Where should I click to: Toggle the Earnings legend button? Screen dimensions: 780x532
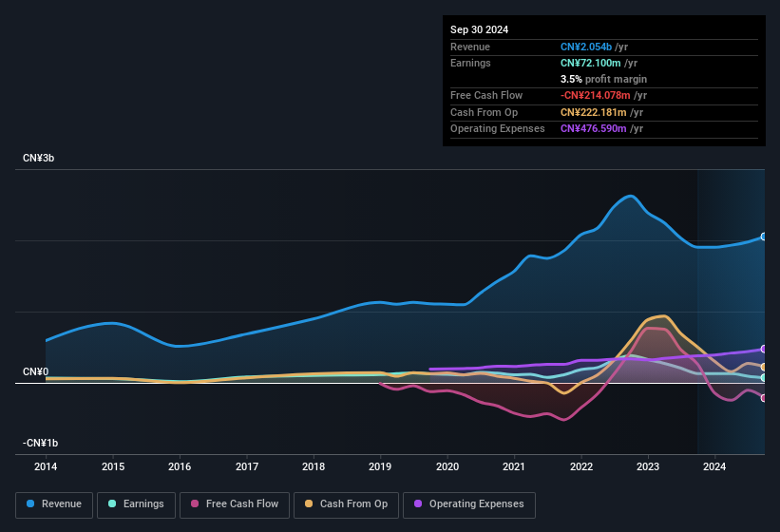click(136, 504)
